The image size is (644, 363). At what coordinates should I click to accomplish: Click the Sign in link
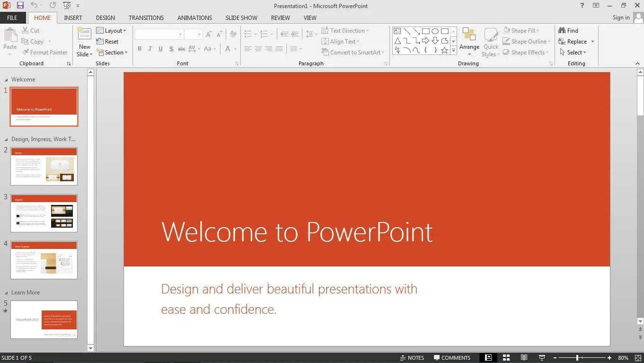[621, 18]
